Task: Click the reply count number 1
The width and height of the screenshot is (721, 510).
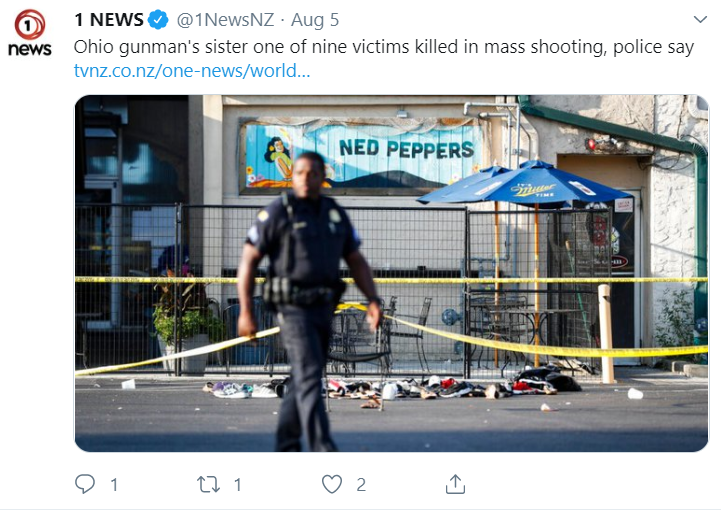Action: pos(114,485)
